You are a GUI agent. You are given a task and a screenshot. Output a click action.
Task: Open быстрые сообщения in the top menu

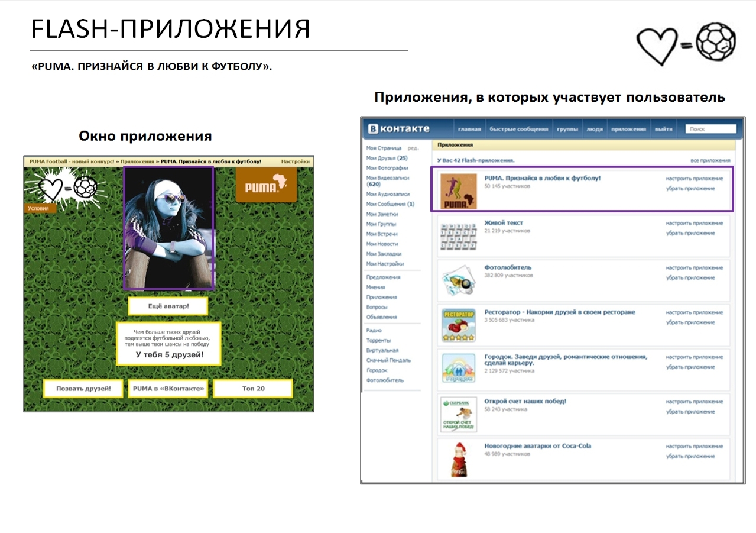tap(520, 129)
